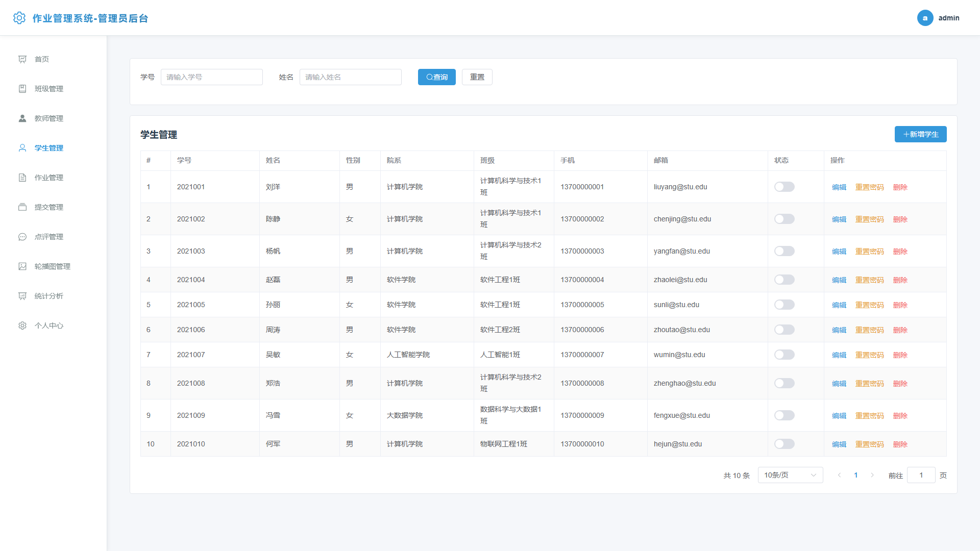Viewport: 980px width, 551px height.
Task: Click the 班级管理 sidebar icon
Action: pyautogui.click(x=22, y=89)
